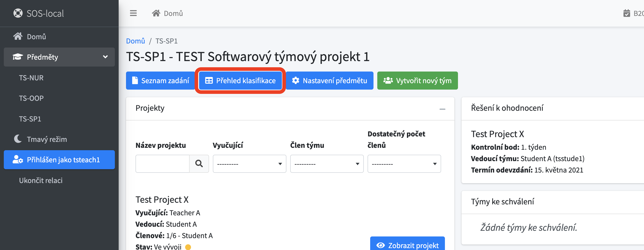This screenshot has height=250, width=644.
Task: Expand the Předměty chevron in sidebar
Action: [x=106, y=57]
